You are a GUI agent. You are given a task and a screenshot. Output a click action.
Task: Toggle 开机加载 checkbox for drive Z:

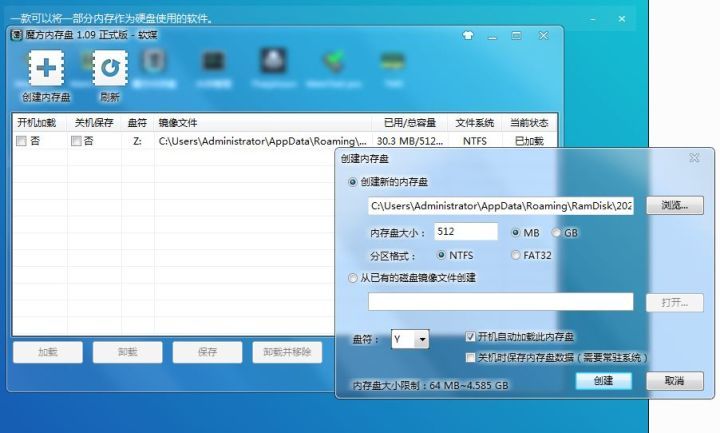click(21, 141)
